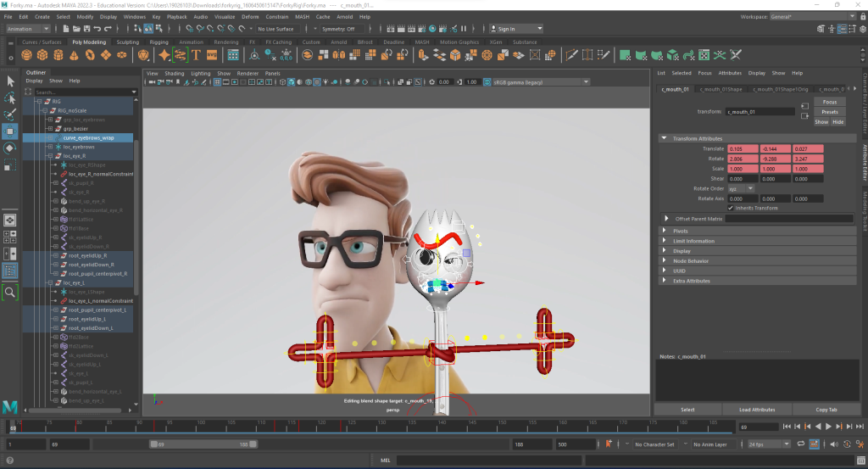Screen dimensions: 868x469
Task: Open the Script Editor icon at bottom right
Action: (861, 461)
